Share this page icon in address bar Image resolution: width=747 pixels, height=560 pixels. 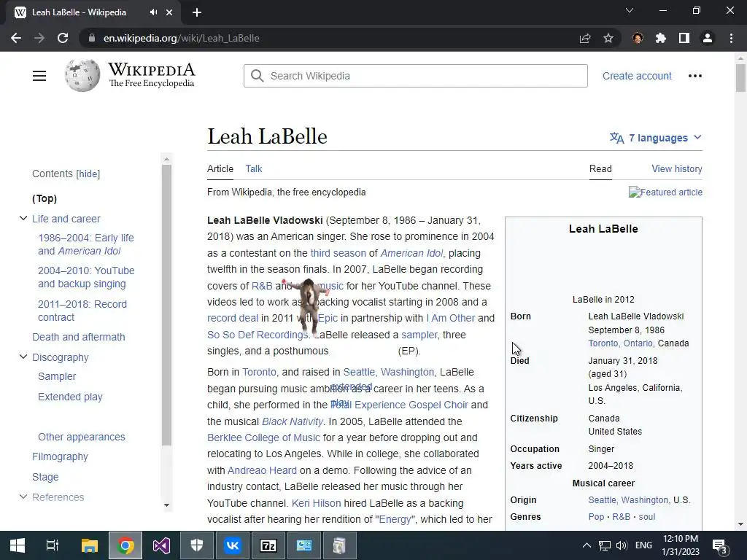point(585,38)
